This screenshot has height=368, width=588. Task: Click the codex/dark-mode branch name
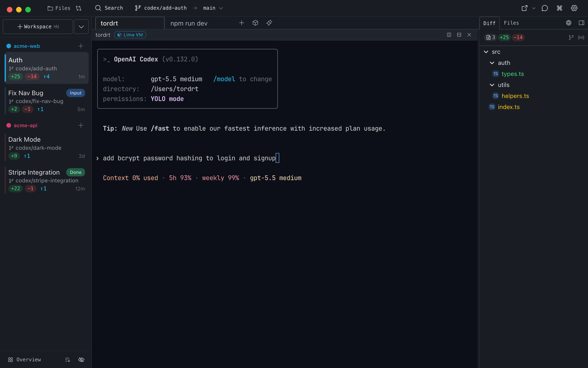[x=39, y=148]
